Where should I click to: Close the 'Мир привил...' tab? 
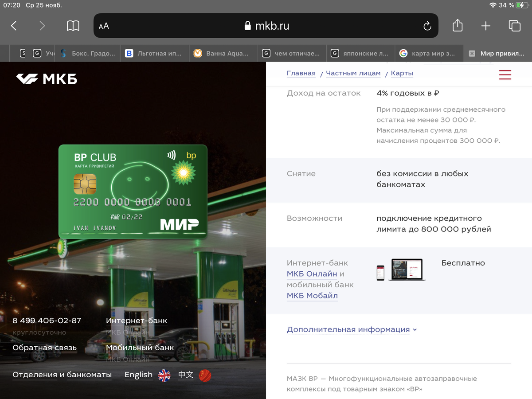pos(472,53)
